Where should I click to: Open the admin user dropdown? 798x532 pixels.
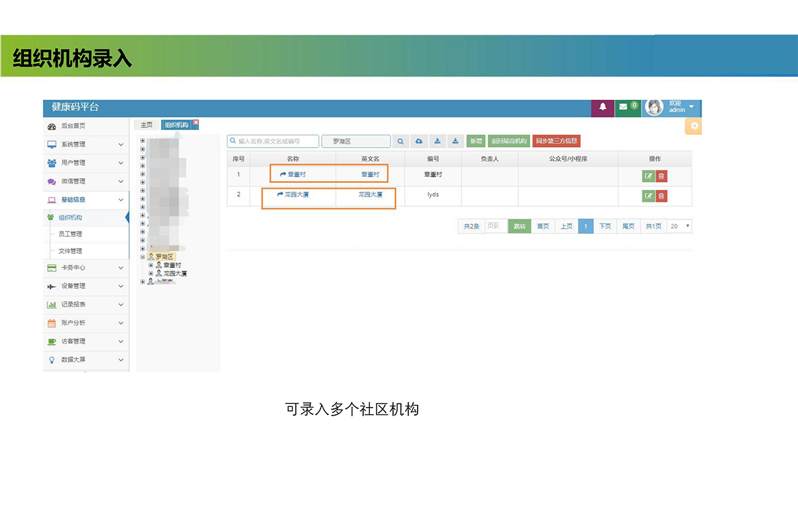click(691, 107)
